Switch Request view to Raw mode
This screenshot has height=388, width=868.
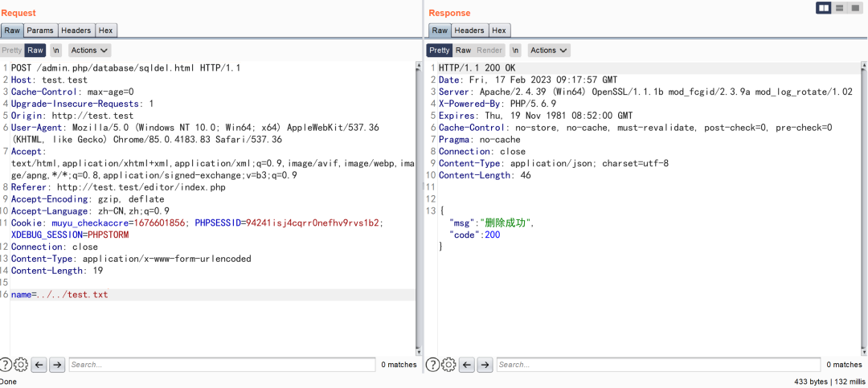coord(35,51)
